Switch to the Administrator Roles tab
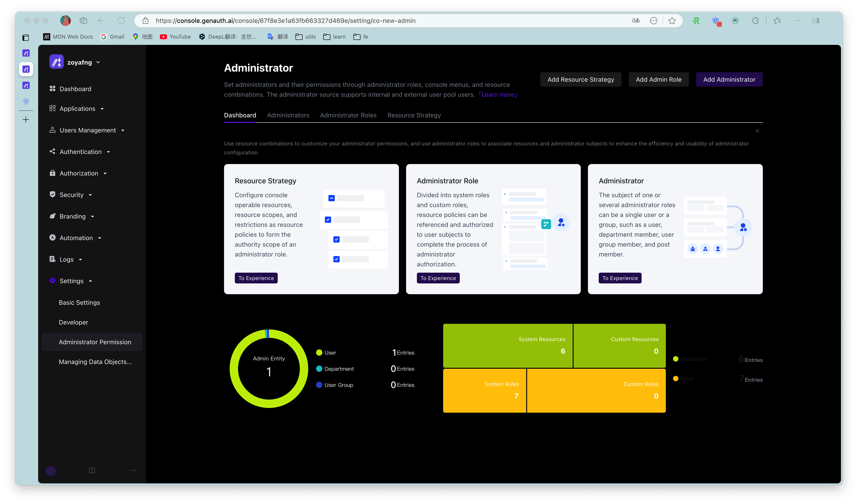Image resolution: width=858 pixels, height=504 pixels. tap(348, 115)
